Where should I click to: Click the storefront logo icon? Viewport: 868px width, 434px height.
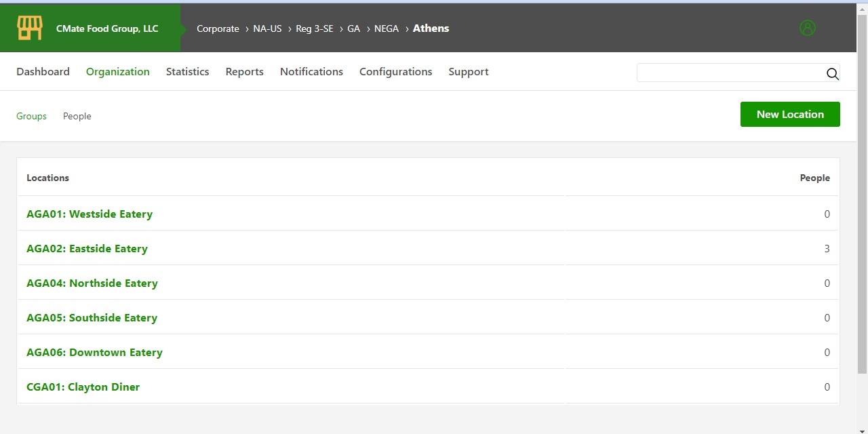point(30,28)
